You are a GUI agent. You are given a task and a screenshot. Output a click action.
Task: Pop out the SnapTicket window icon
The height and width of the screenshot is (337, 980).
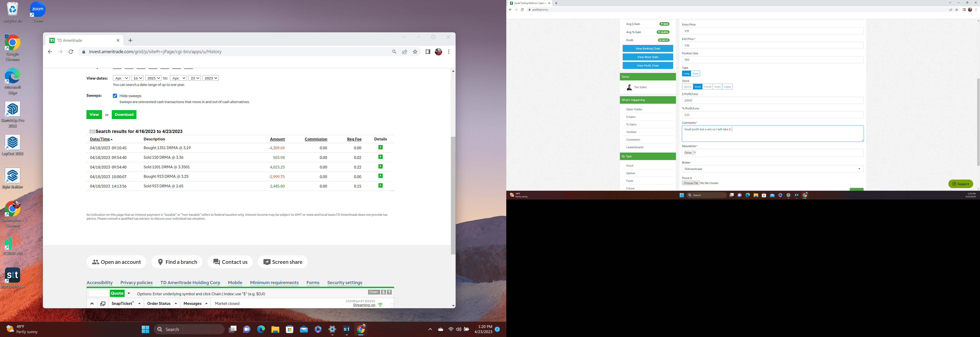point(103,304)
